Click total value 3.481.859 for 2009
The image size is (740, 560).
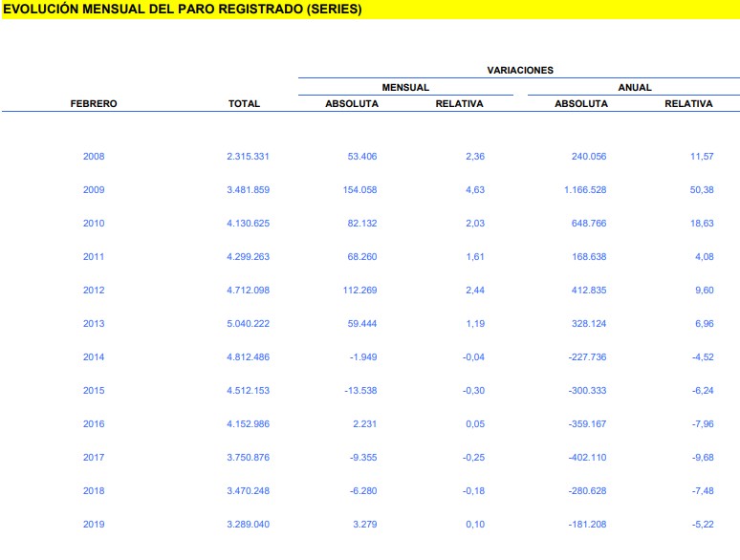coord(248,190)
